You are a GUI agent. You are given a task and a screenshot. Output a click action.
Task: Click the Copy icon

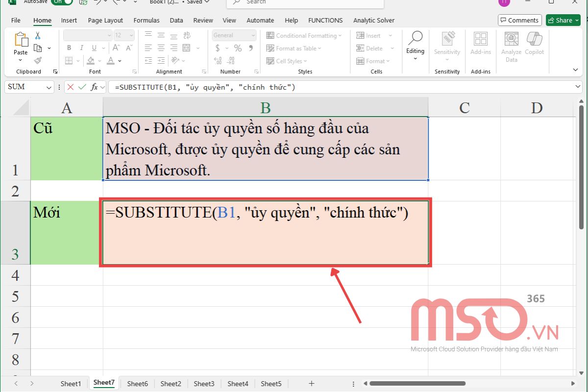38,48
